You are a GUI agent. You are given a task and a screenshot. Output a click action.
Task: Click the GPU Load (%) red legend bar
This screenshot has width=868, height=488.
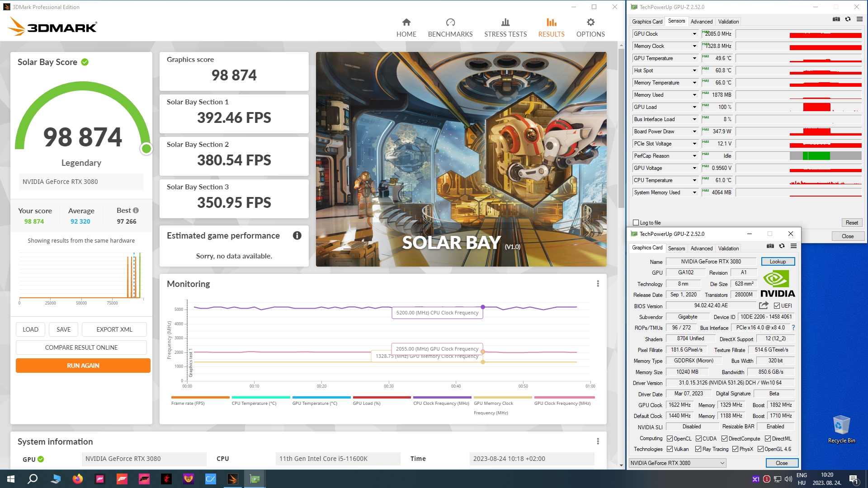[382, 398]
